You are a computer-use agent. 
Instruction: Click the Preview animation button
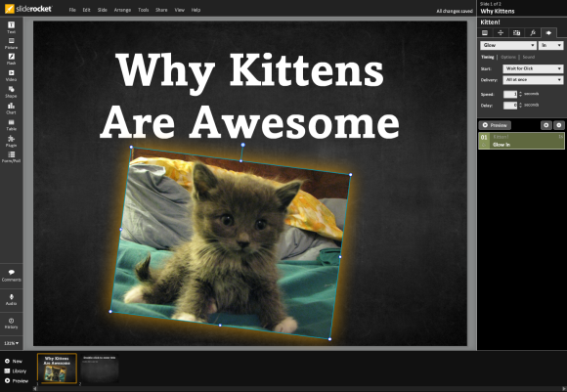pos(495,125)
